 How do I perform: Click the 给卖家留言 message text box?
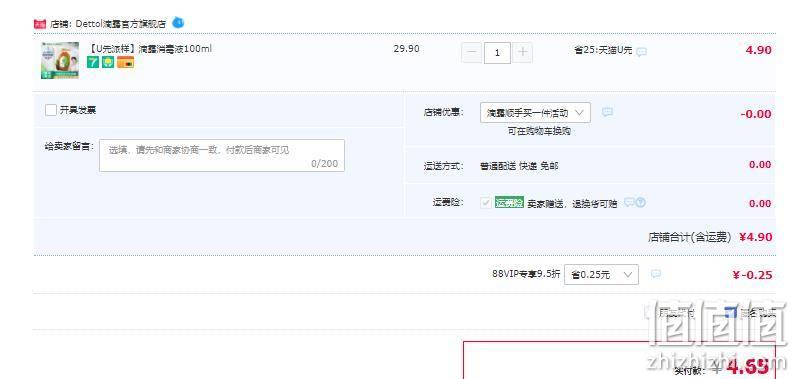pyautogui.click(x=222, y=155)
